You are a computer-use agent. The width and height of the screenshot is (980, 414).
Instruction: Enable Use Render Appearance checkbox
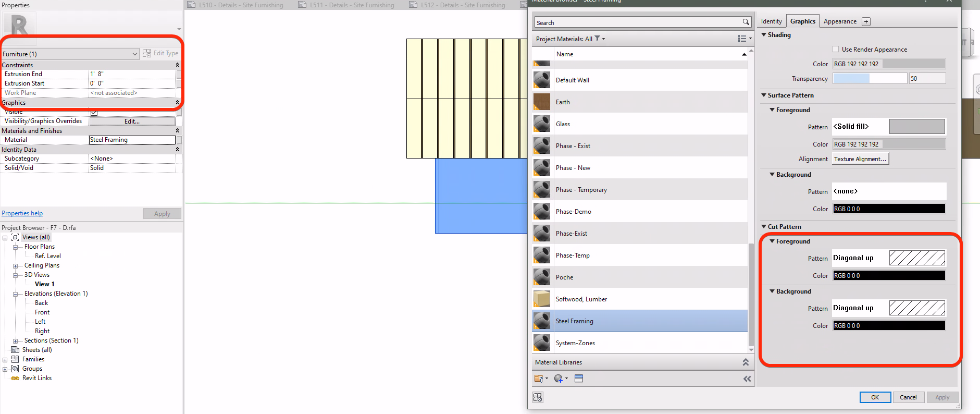[x=836, y=49]
